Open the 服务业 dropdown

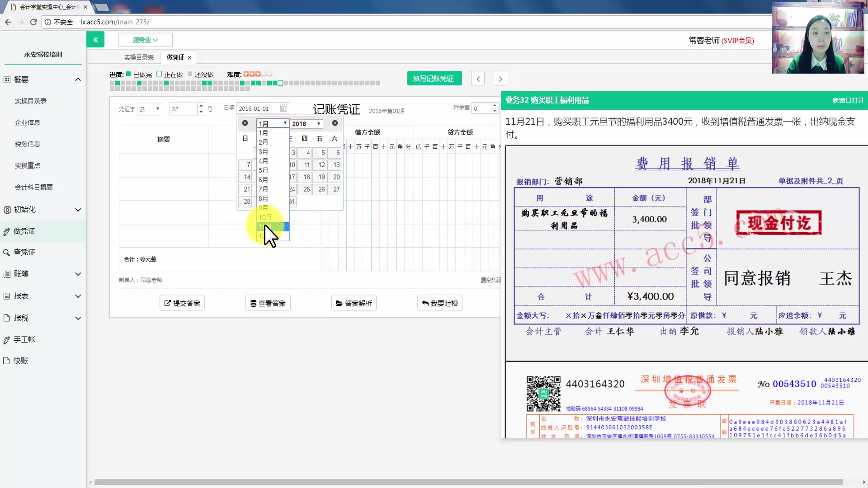pyautogui.click(x=145, y=40)
